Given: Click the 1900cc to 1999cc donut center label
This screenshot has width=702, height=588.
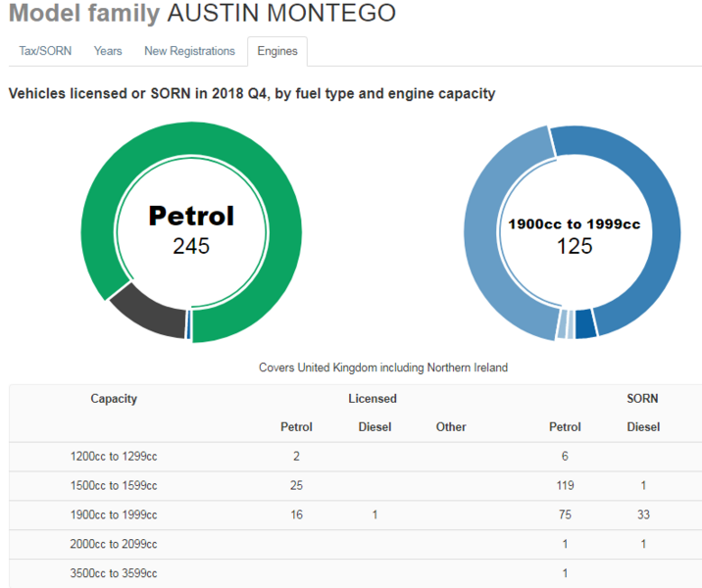Looking at the screenshot, I should 575,236.
